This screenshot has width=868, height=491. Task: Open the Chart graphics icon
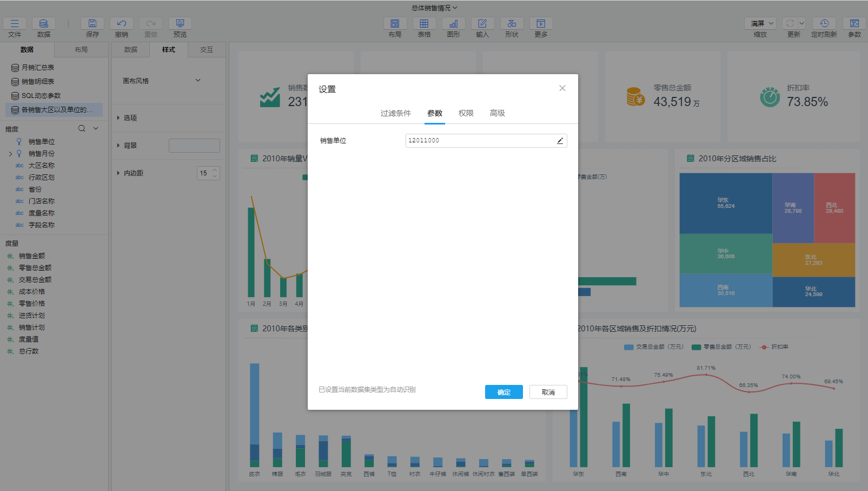click(453, 24)
